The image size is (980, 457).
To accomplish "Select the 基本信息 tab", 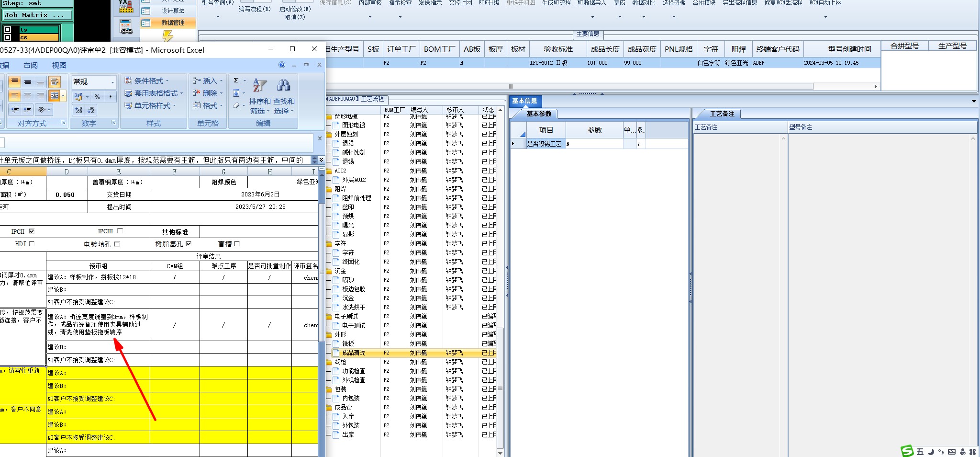I will click(x=525, y=101).
